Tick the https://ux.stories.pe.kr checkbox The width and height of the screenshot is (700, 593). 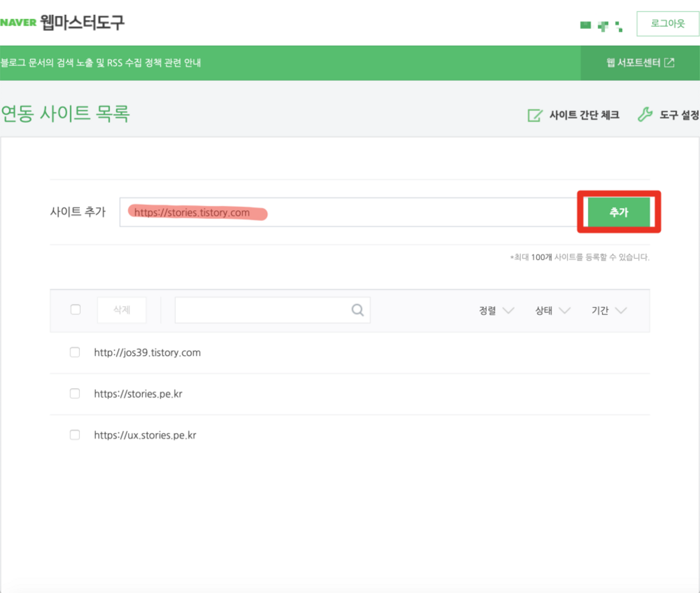[x=75, y=435]
